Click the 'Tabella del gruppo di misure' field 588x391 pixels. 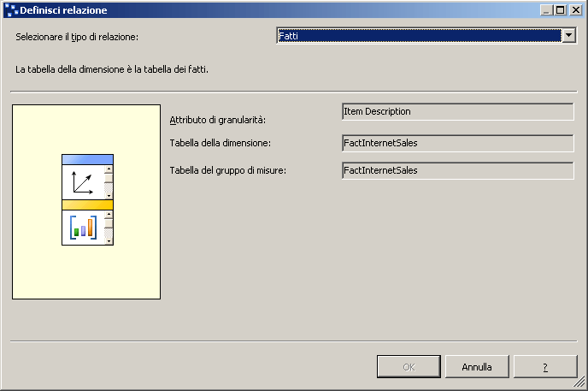pos(456,171)
